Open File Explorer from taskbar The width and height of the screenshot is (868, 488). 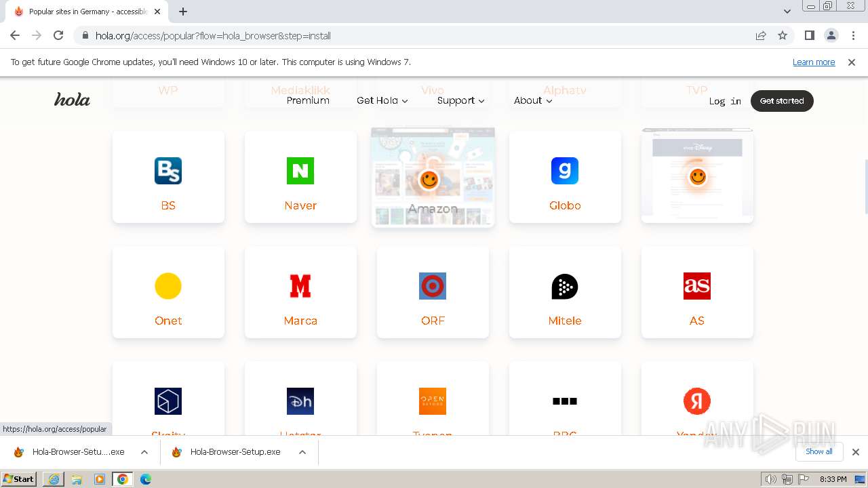(77, 479)
